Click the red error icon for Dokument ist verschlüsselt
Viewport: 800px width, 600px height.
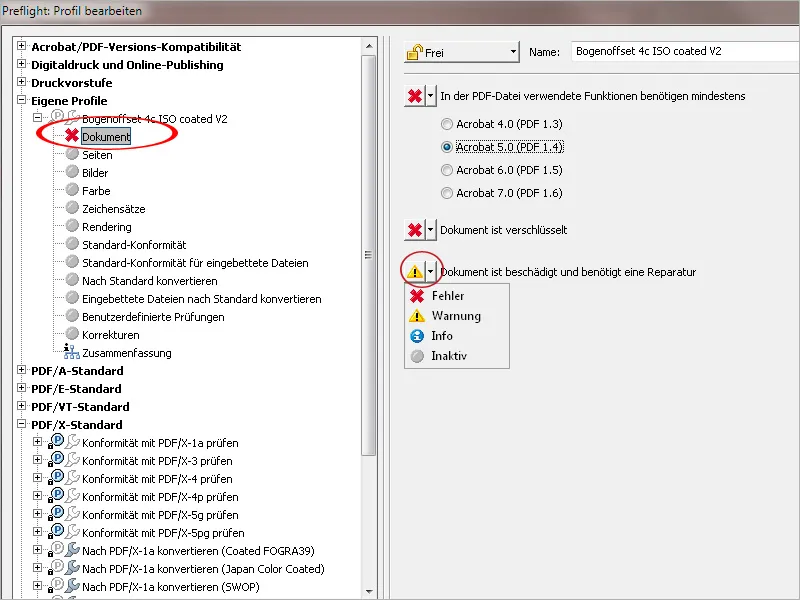(x=415, y=230)
